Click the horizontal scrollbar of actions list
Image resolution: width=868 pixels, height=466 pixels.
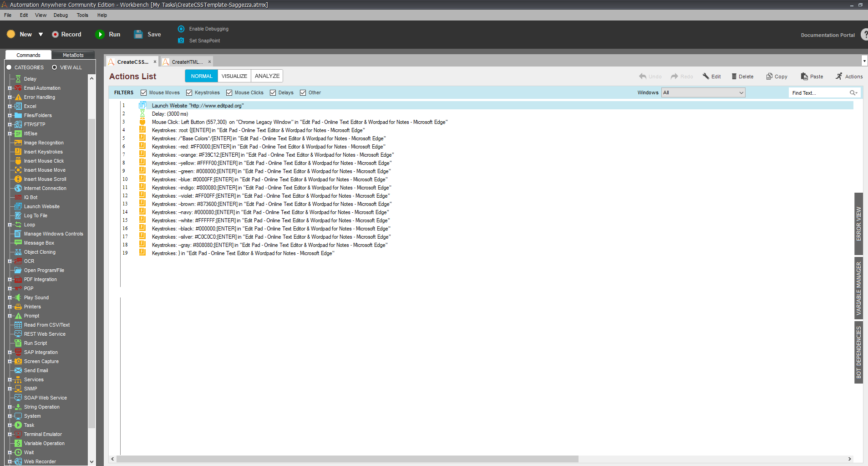347,459
